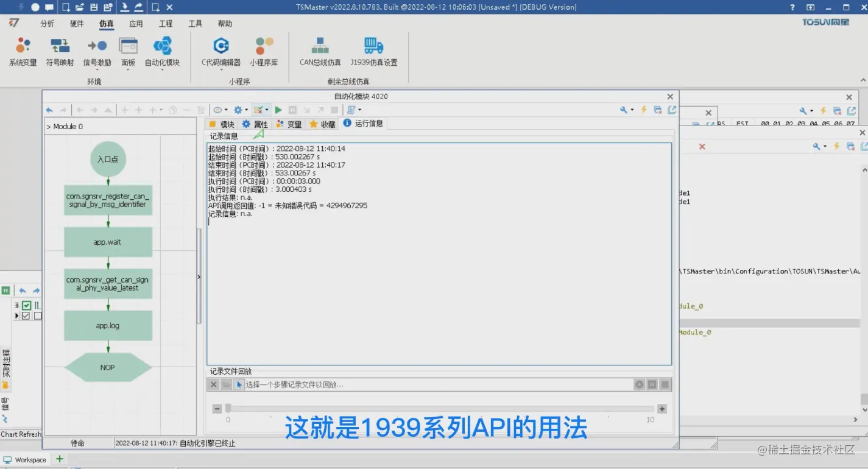The width and height of the screenshot is (868, 469).
Task: Select the NOP hexagon node
Action: coord(108,367)
